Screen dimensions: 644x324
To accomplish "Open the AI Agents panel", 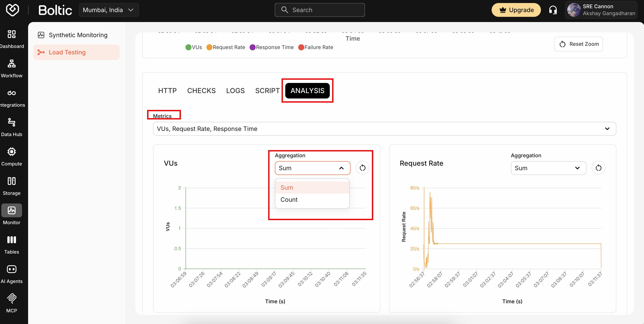I will (x=12, y=273).
